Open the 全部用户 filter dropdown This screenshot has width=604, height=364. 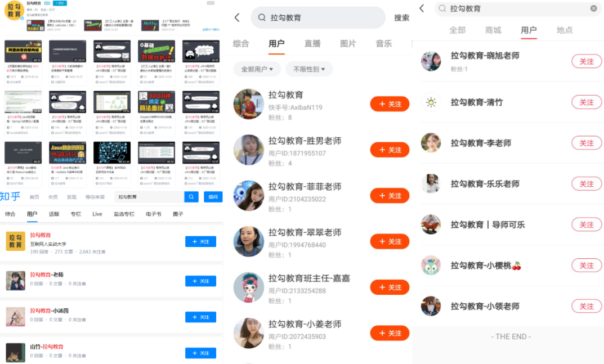tap(257, 68)
